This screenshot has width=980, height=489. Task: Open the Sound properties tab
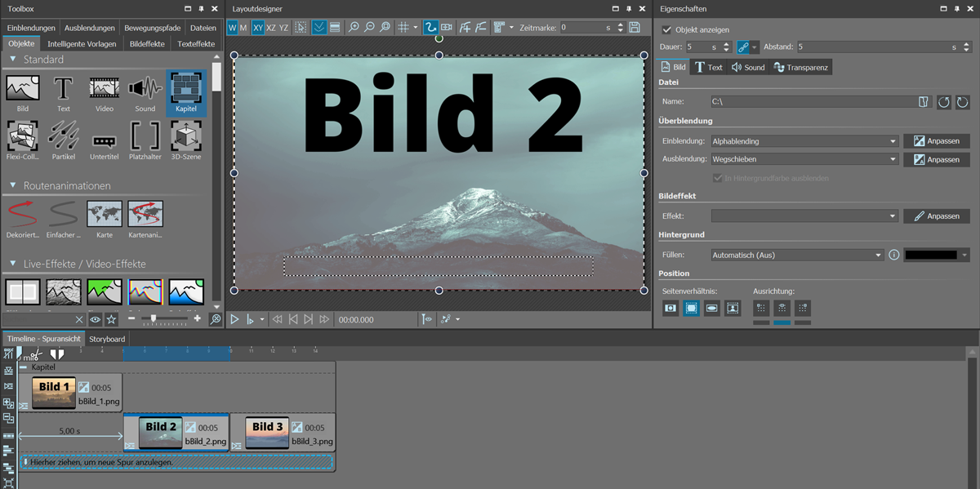pyautogui.click(x=748, y=67)
